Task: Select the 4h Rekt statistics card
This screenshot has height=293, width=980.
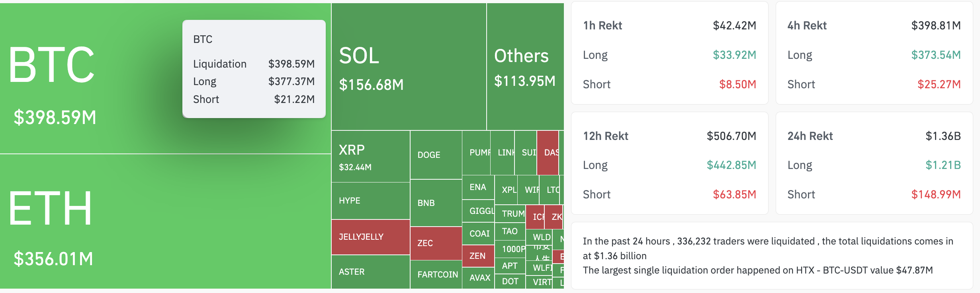Action: click(874, 53)
